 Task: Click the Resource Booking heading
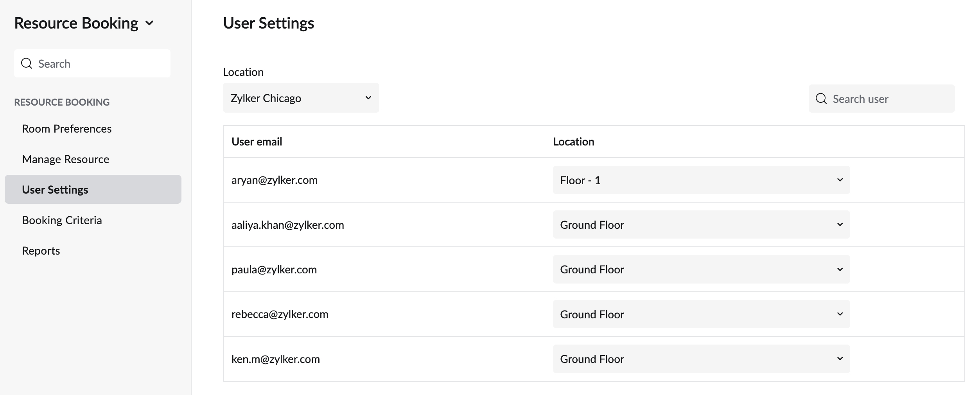point(76,23)
